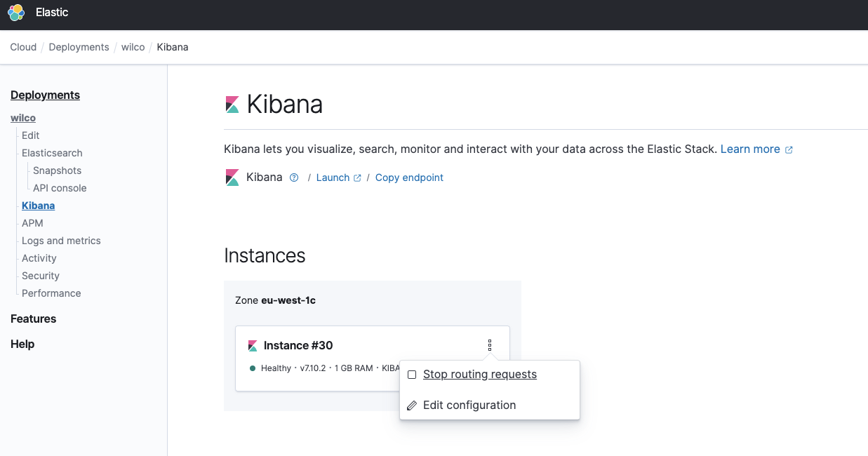Click the green Healthy status dot

pyautogui.click(x=253, y=368)
